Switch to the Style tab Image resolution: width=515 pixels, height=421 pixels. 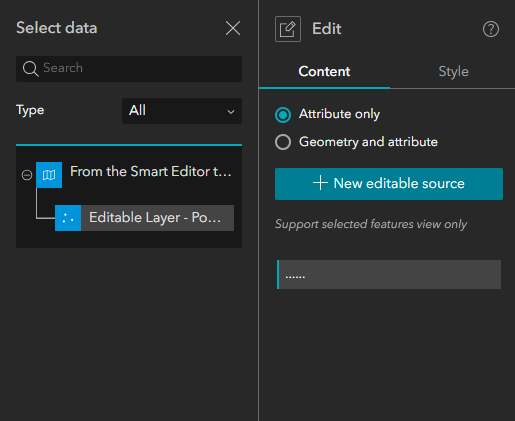point(453,71)
